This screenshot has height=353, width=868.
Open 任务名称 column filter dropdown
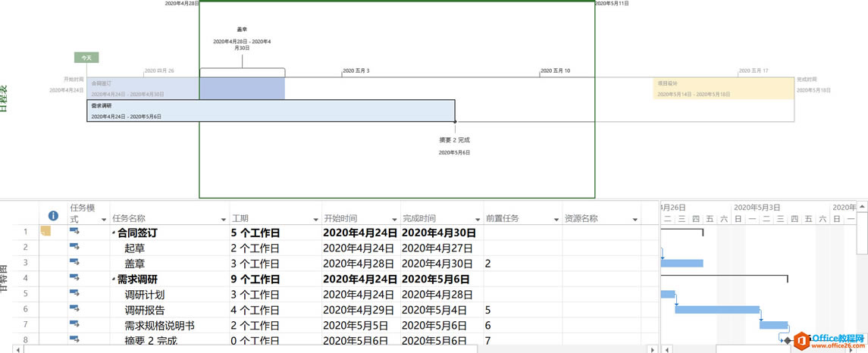[224, 220]
